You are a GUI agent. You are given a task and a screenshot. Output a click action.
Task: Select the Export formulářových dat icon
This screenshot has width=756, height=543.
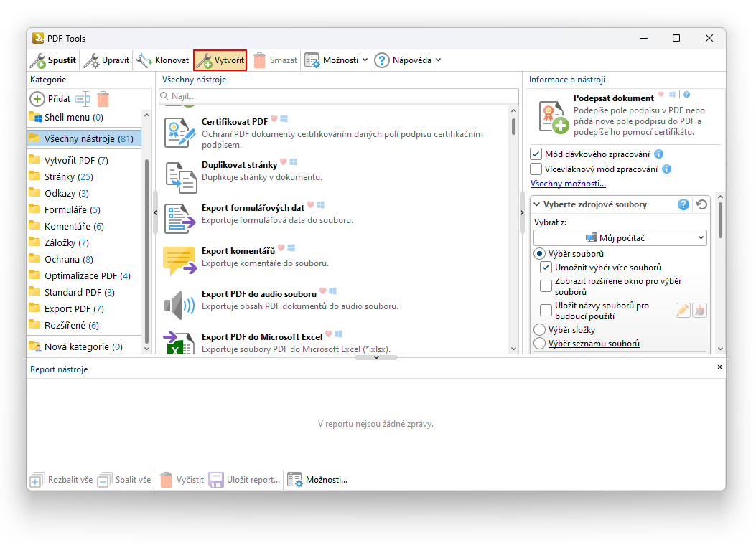coord(179,219)
